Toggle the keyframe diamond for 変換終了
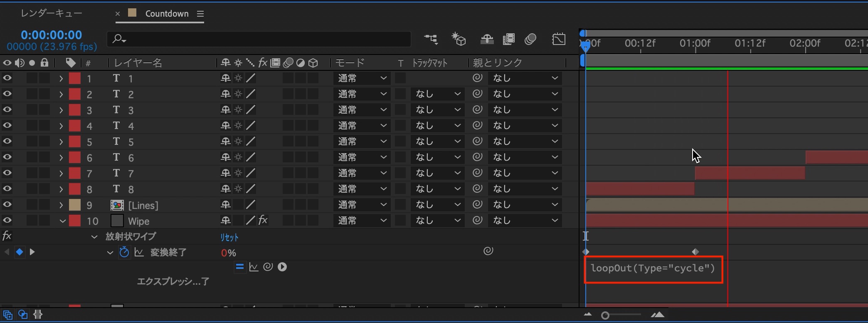The width and height of the screenshot is (868, 323). point(19,252)
